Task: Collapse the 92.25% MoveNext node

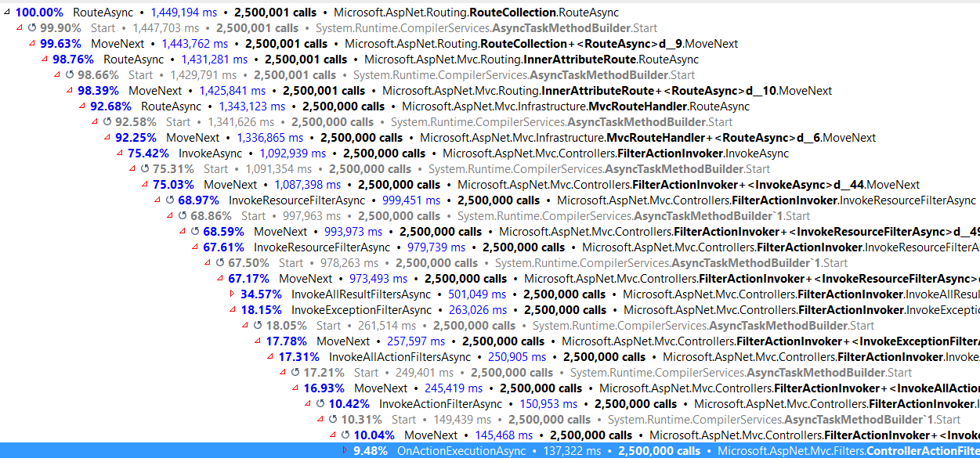Action: (107, 138)
